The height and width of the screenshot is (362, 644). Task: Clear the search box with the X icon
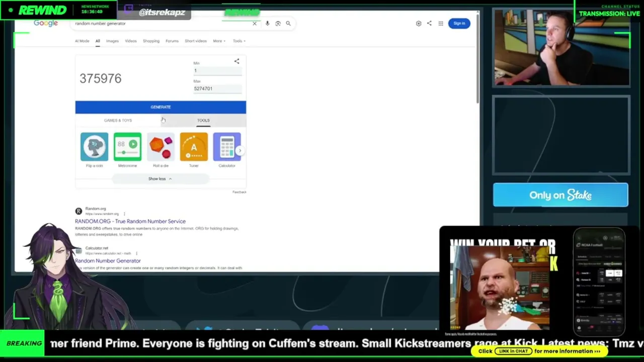255,23
